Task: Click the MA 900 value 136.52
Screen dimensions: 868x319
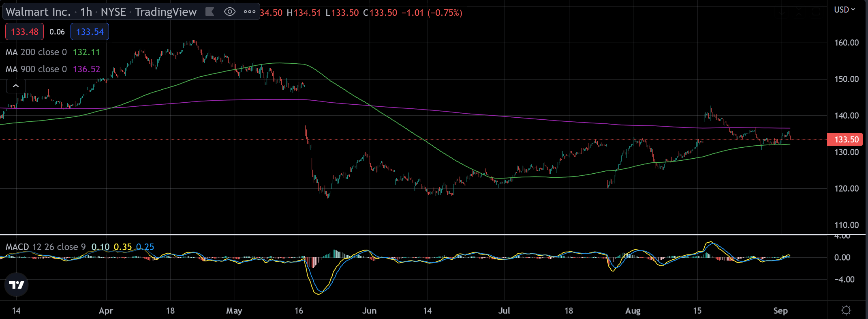Action: tap(86, 69)
